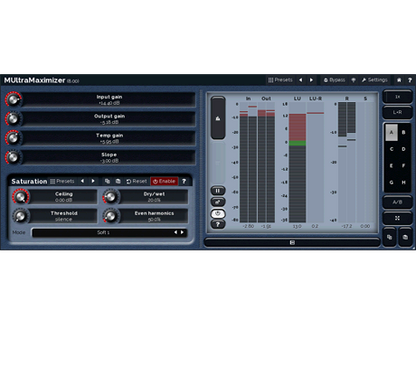This screenshot has height=376, width=416.
Task: Click the meter icon button below pause
Action: [218, 202]
